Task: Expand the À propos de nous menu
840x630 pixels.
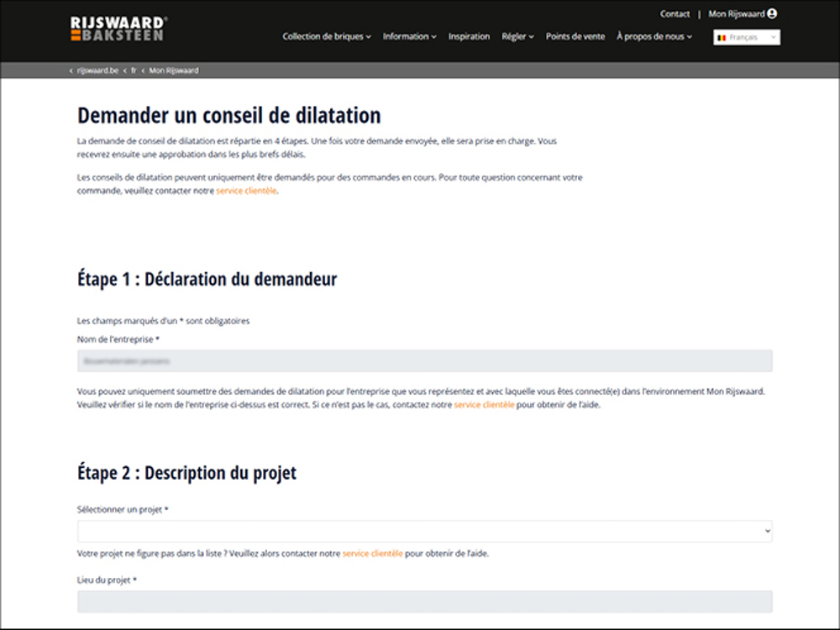Action: 654,37
